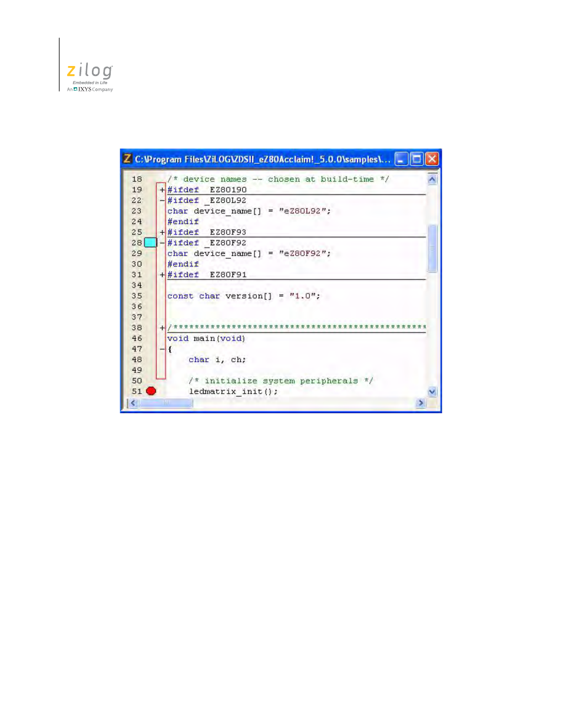Click the "eZ80F92" device_name line

[249, 253]
